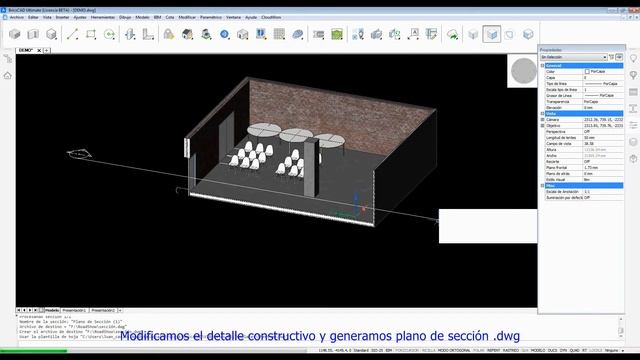640x360 pixels.
Task: Click the padlock tool icon
Action: pyautogui.click(x=169, y=34)
